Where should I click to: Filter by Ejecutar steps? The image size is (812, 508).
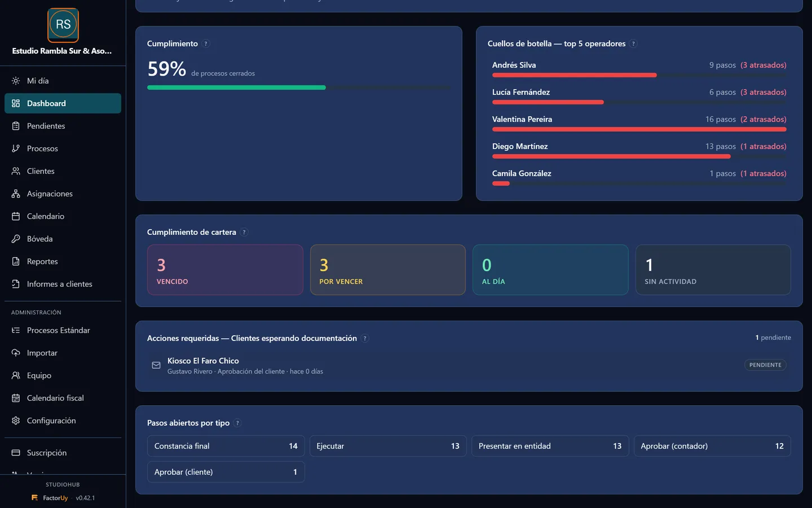pos(388,446)
